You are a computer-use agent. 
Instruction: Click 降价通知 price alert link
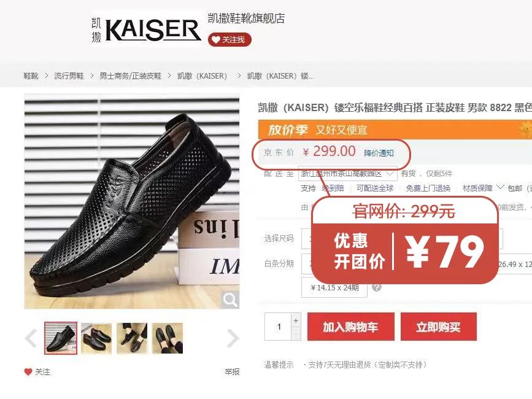[x=379, y=153]
